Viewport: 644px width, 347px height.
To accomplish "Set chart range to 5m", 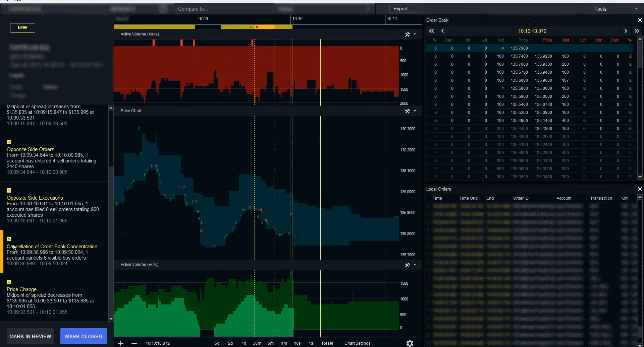I will 271,343.
